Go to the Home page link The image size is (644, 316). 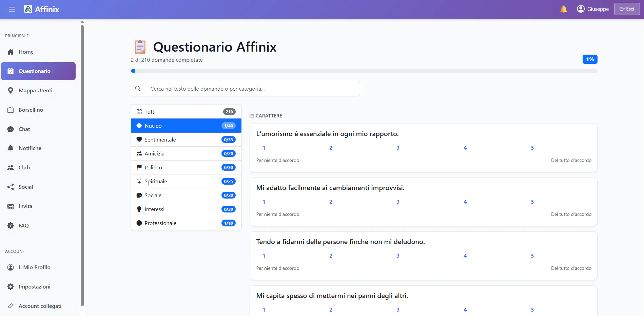click(38, 52)
